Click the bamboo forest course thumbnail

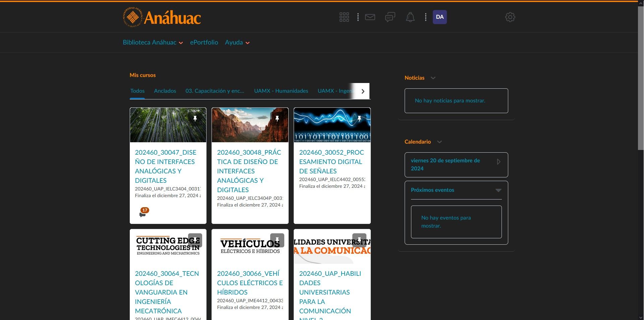(x=168, y=125)
